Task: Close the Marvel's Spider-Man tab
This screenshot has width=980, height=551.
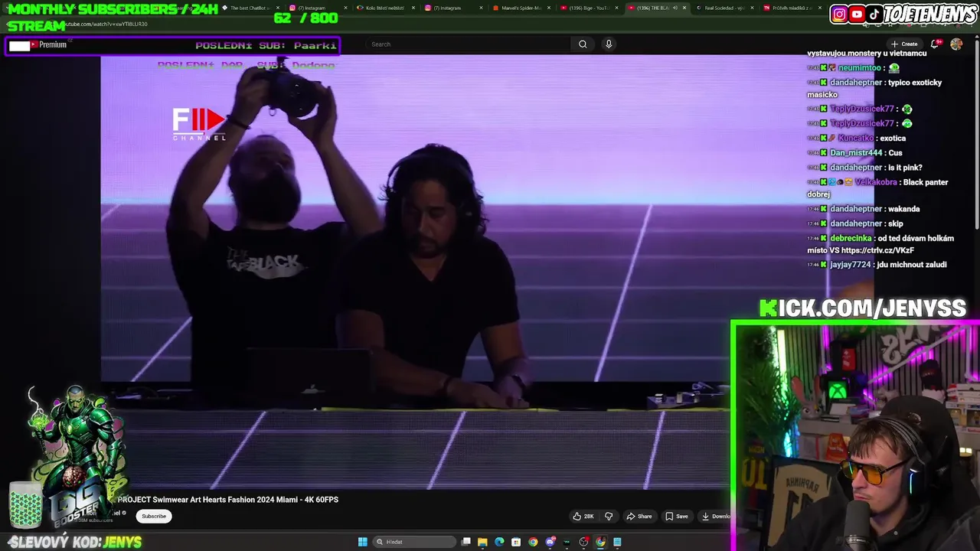Action: tap(548, 8)
